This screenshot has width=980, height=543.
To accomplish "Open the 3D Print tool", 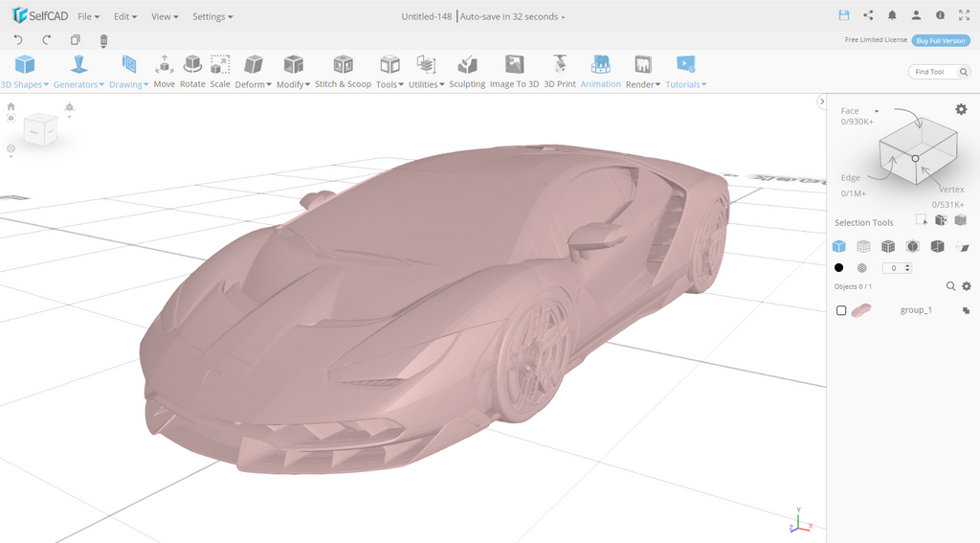I will [x=560, y=72].
